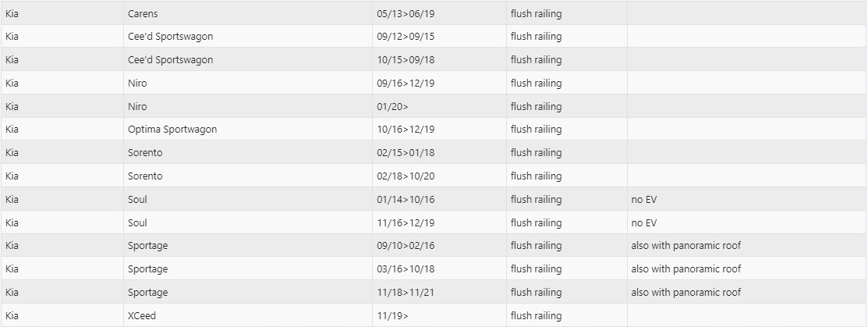Select the 10/16>12/19 date cell

click(406, 130)
